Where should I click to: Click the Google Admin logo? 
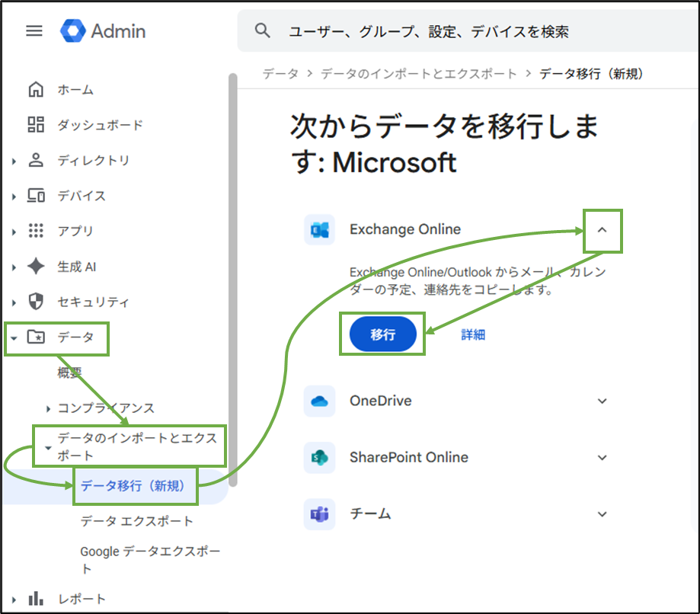click(103, 30)
